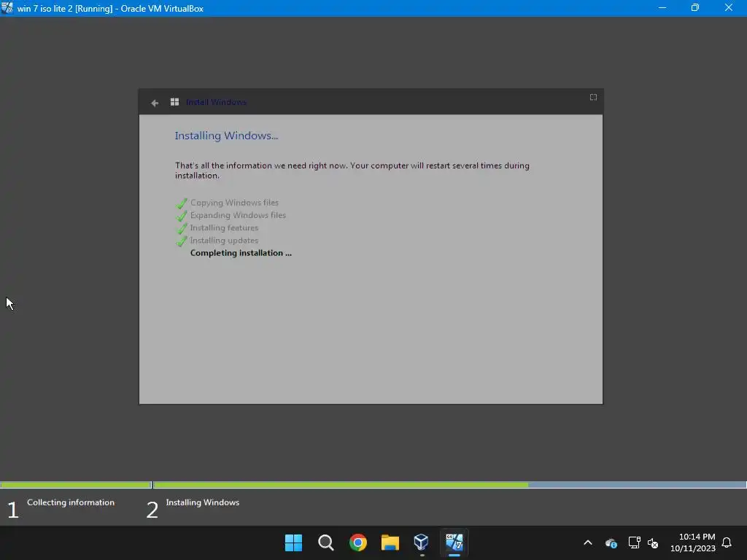The height and width of the screenshot is (560, 747).
Task: Click the fullscreen icon in installer title bar
Action: [593, 97]
